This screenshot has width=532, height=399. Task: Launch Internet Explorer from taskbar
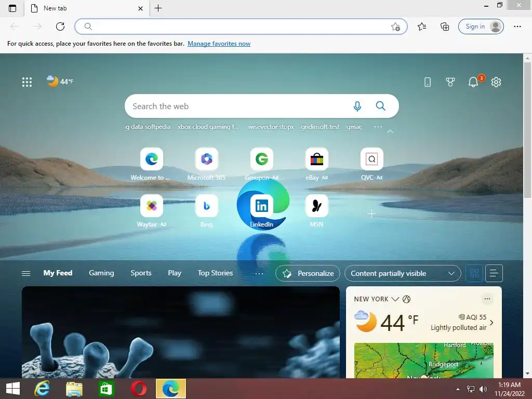(42, 389)
